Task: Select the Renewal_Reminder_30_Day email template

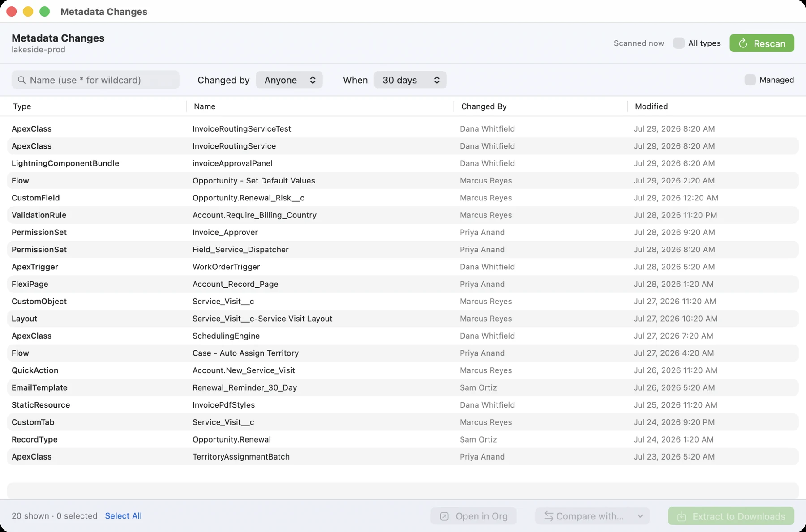Action: [403, 388]
